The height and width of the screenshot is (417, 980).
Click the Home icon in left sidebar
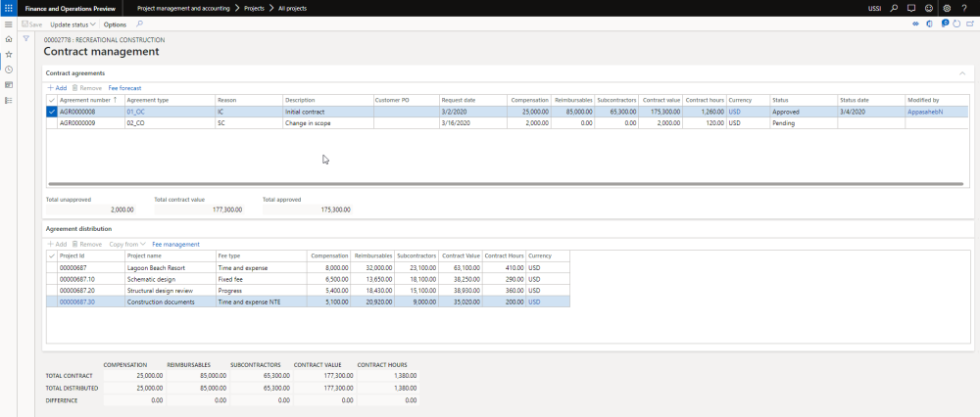tap(9, 39)
